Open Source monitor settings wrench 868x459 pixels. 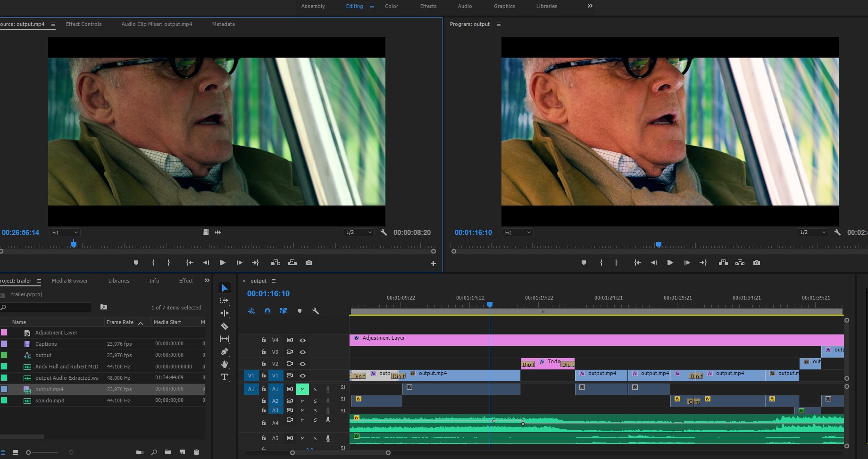tap(384, 232)
